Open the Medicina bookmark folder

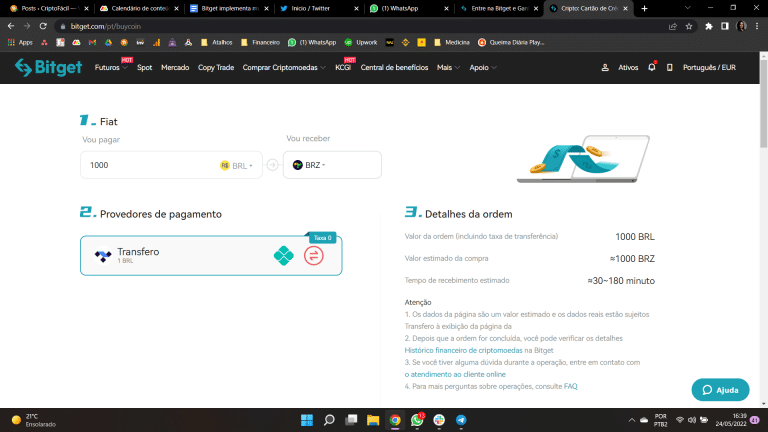click(452, 43)
